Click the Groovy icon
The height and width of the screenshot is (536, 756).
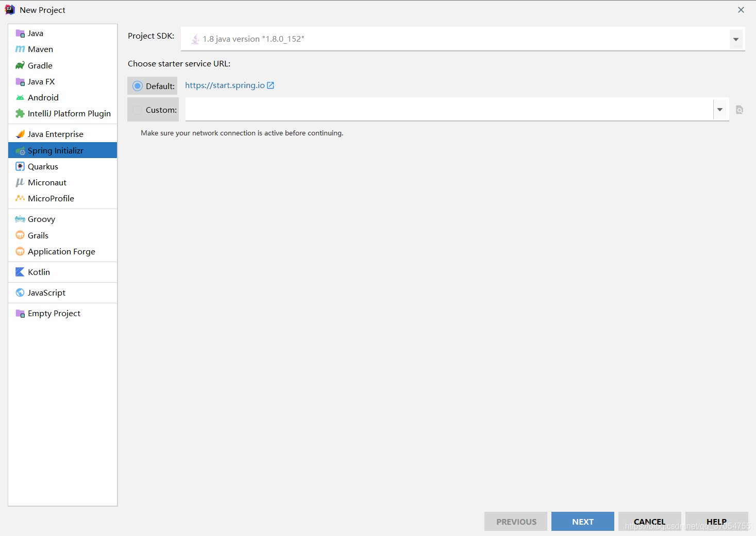[20, 219]
